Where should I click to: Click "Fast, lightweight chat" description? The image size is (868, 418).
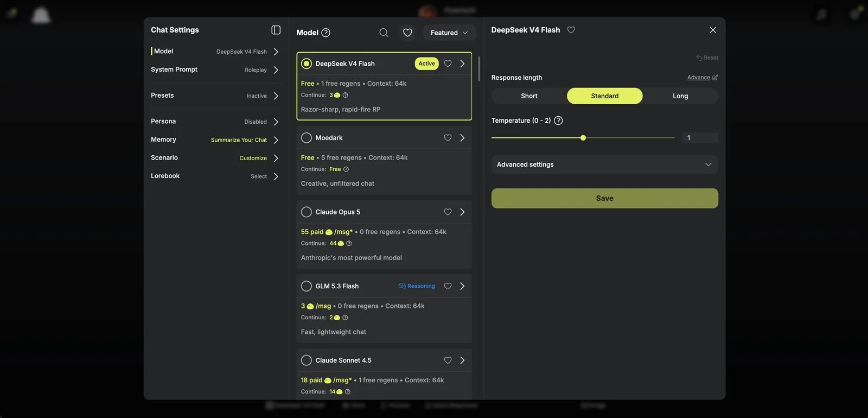coord(334,332)
